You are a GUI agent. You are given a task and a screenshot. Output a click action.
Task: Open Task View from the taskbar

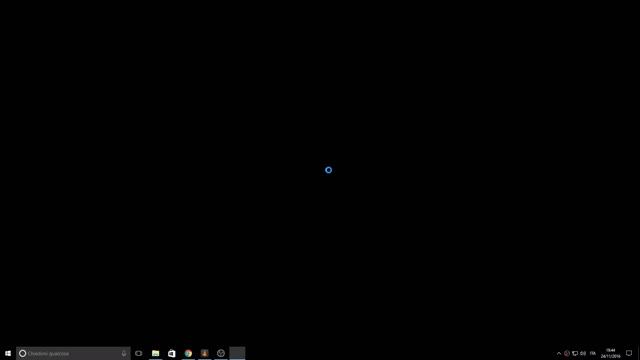coord(139,353)
